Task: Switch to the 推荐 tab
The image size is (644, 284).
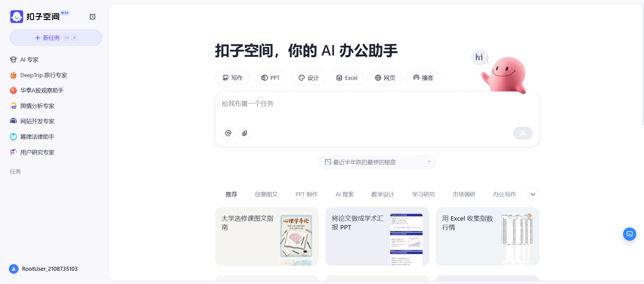Action: [232, 194]
